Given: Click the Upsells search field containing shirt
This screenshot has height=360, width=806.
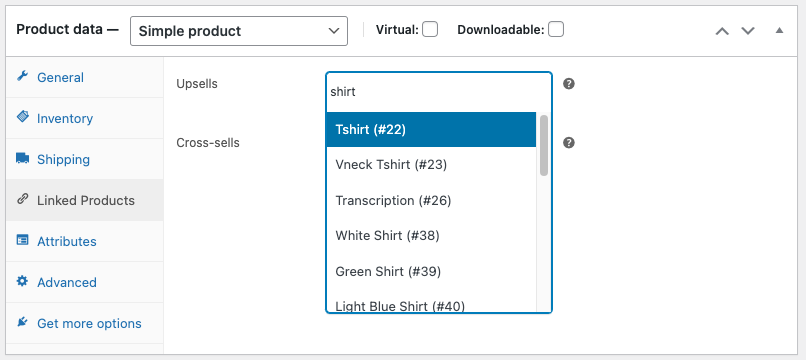Looking at the screenshot, I should point(439,92).
